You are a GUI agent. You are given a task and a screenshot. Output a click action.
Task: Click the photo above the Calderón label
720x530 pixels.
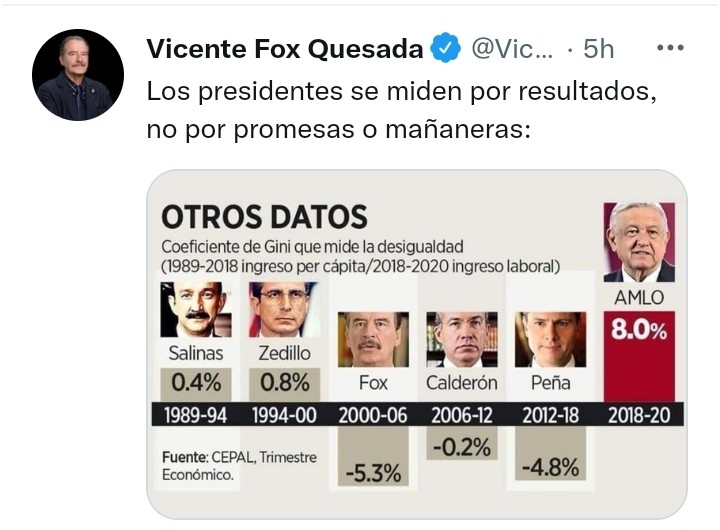[462, 339]
